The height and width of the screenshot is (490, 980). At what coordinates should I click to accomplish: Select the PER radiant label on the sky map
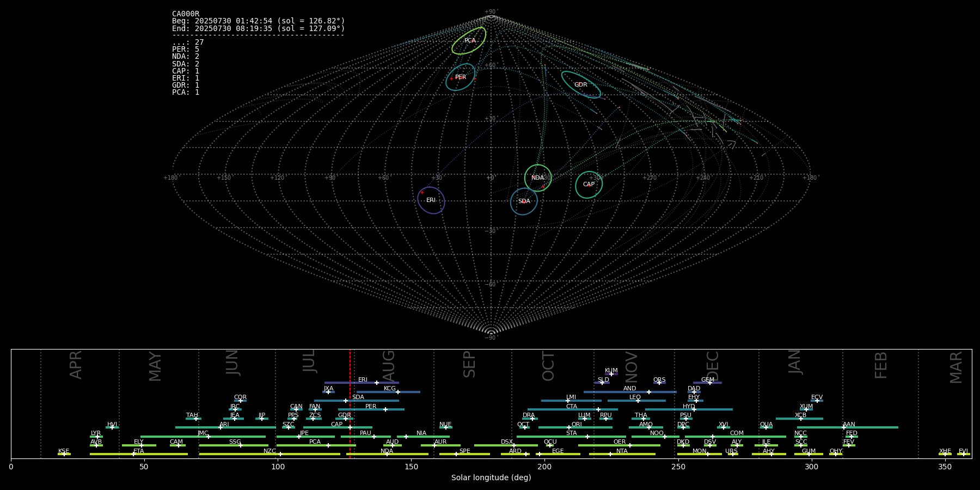tap(461, 77)
